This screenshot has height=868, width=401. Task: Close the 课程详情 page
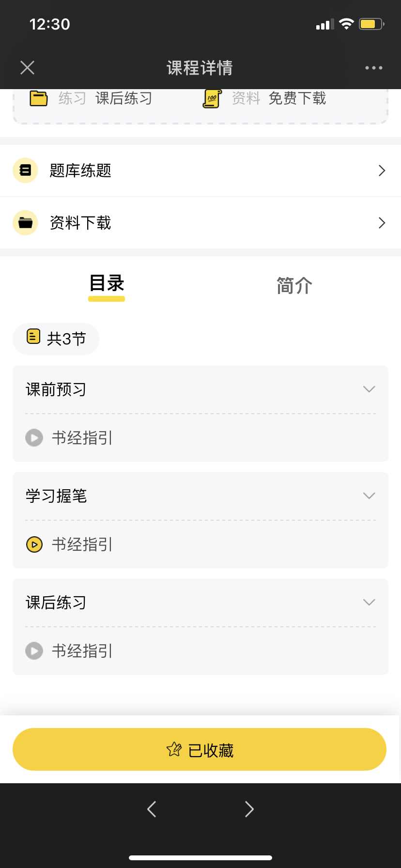point(28,68)
